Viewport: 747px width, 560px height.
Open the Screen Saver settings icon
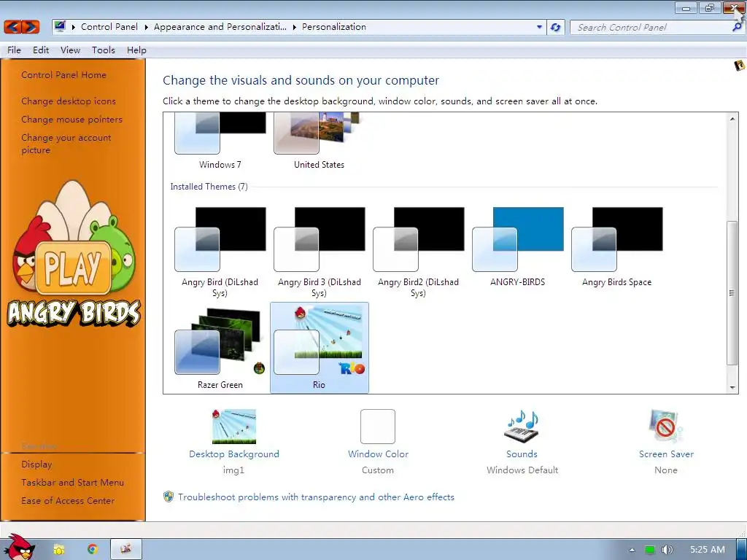[665, 426]
